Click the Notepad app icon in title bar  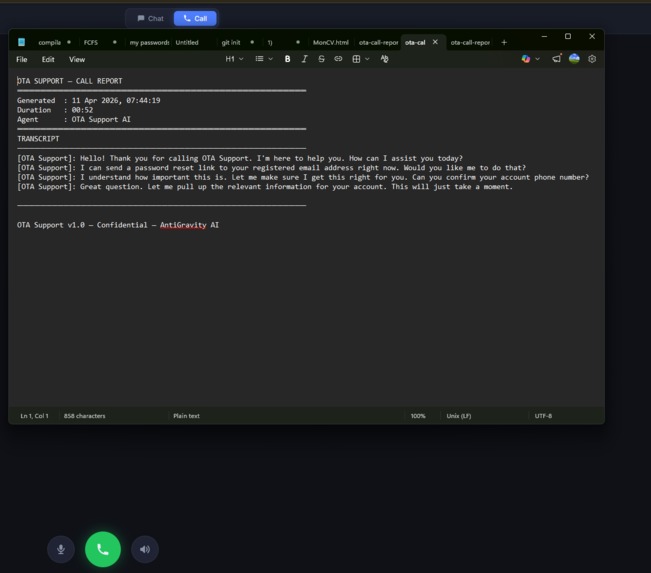tap(22, 42)
